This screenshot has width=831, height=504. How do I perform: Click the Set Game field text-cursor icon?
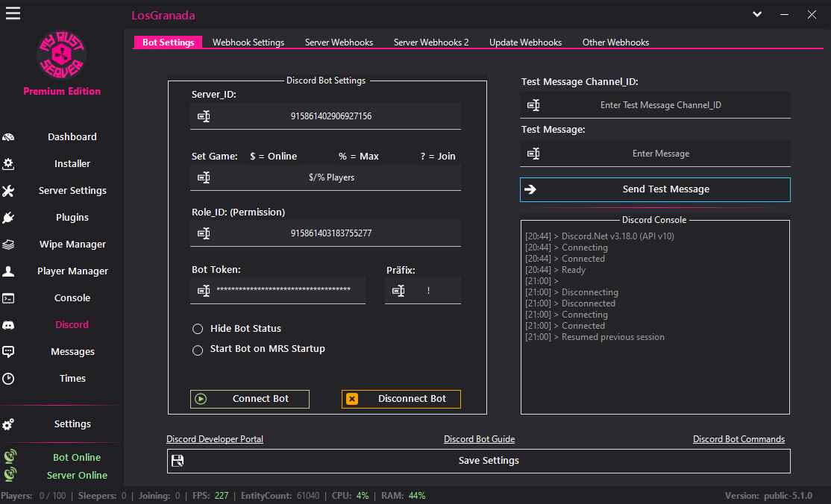point(204,177)
